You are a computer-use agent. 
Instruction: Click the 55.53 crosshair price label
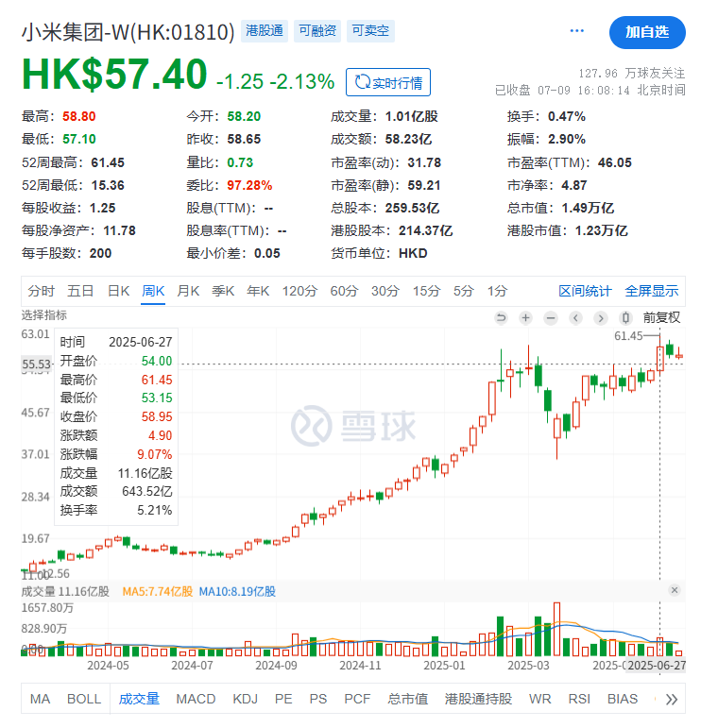[x=36, y=364]
